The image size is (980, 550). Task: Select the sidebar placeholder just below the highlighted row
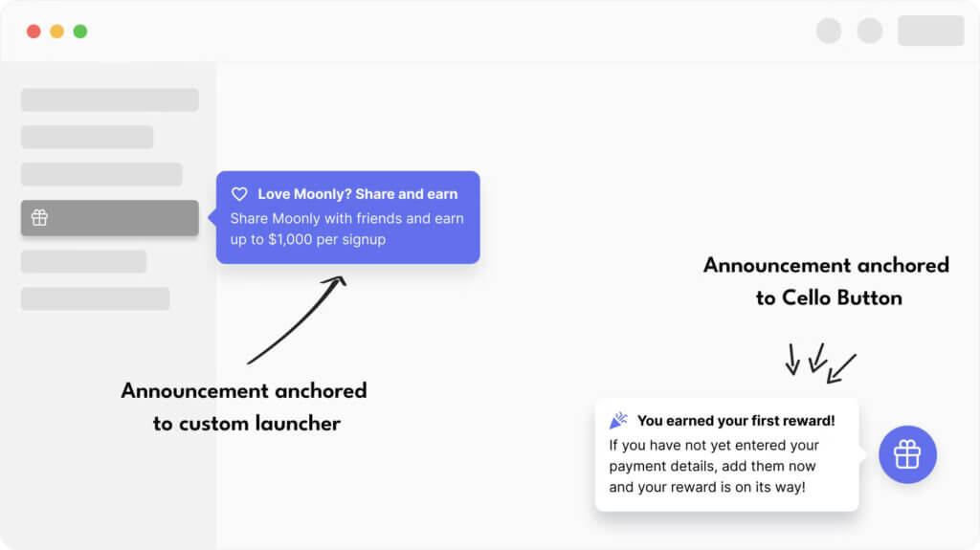[x=83, y=261]
